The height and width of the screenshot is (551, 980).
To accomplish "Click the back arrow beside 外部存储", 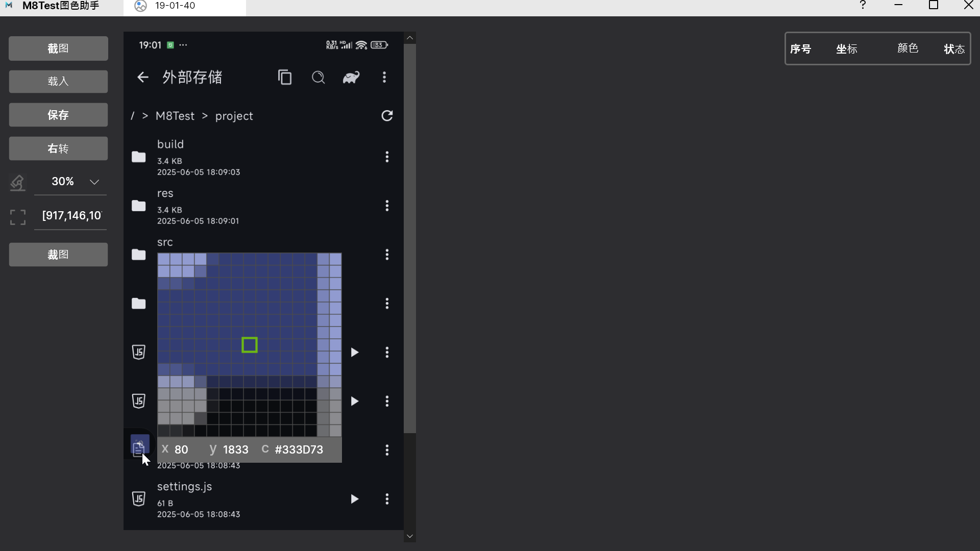I will (x=142, y=78).
